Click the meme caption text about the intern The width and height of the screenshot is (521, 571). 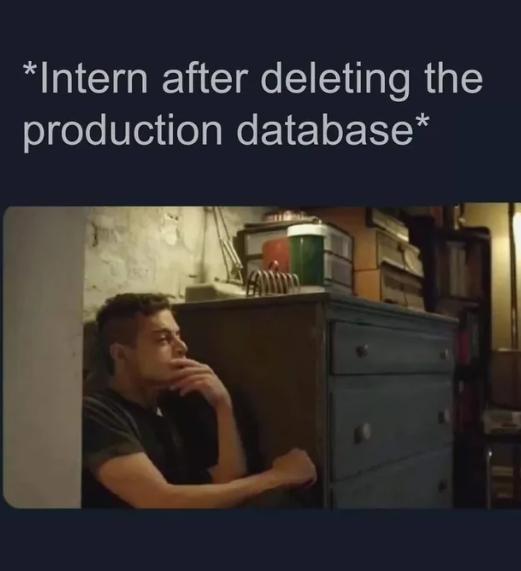tap(253, 104)
